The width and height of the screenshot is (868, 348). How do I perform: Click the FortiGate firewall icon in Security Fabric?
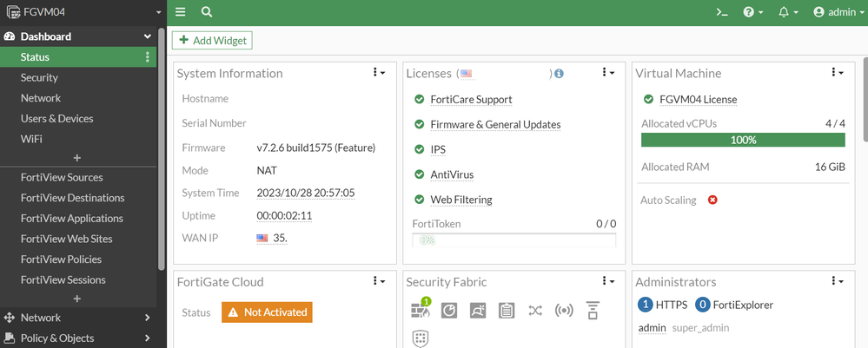coord(421,310)
